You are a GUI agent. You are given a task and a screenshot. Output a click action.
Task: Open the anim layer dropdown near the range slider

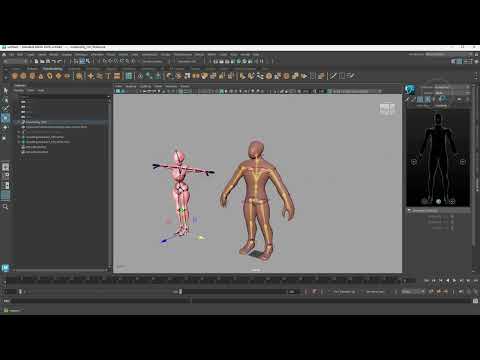[x=375, y=292]
